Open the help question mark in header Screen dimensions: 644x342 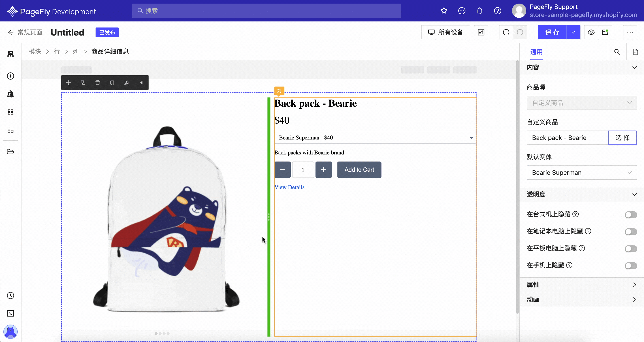coord(497,11)
